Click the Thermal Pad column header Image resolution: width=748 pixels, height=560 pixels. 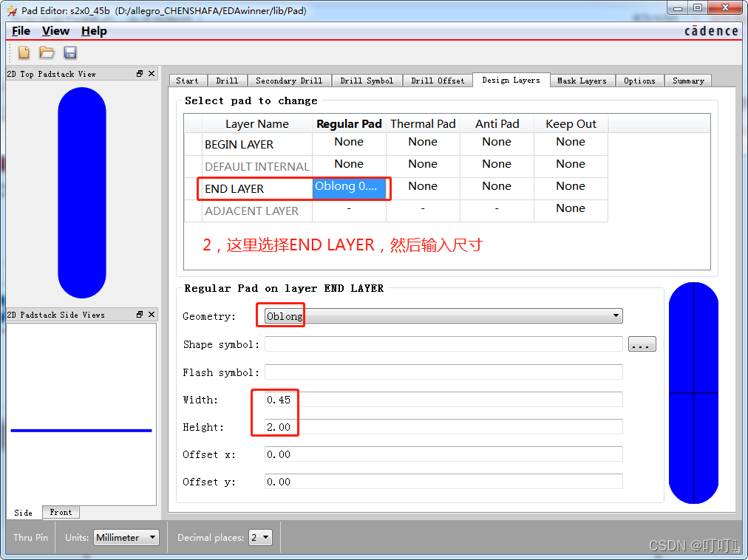coord(423,123)
